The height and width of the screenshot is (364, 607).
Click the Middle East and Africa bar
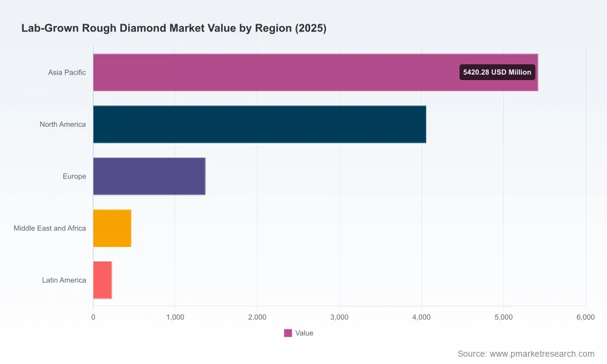pos(112,228)
